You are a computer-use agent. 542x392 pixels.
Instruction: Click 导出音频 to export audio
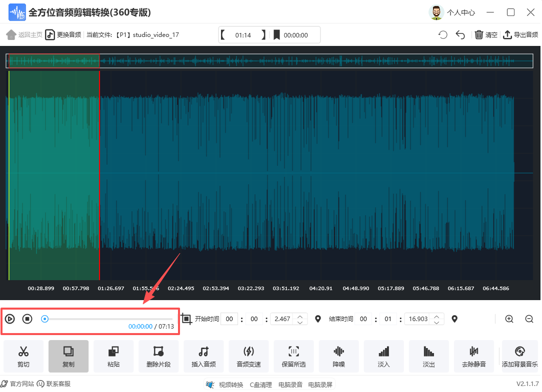[x=520, y=35]
